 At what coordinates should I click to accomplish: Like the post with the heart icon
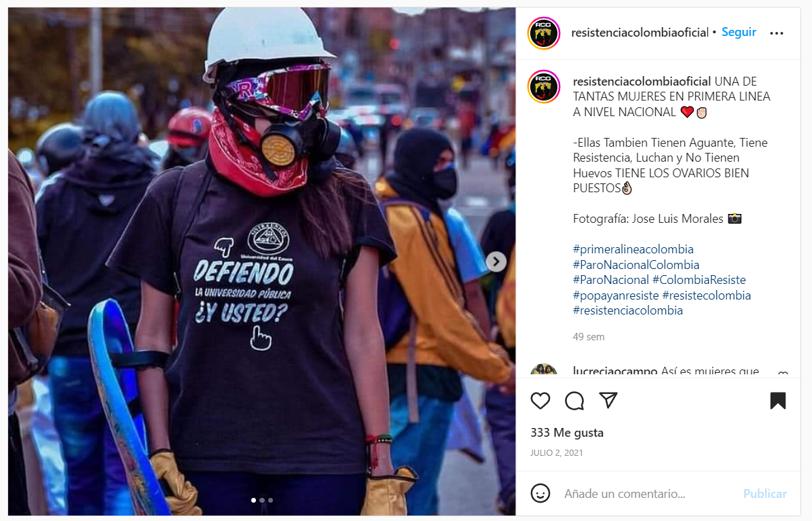540,401
